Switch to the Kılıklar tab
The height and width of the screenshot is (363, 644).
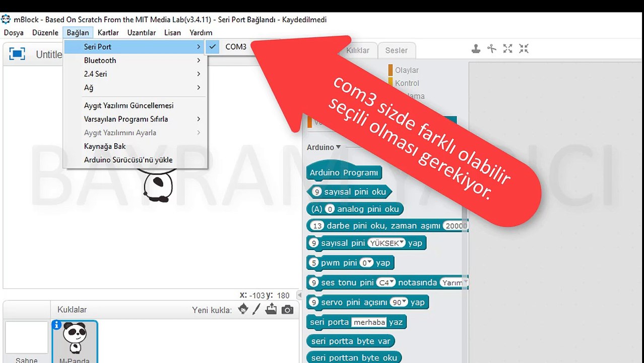(358, 50)
